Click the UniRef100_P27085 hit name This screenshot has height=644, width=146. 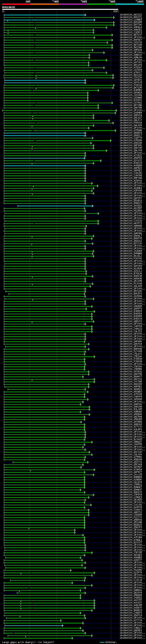pyautogui.click(x=131, y=352)
